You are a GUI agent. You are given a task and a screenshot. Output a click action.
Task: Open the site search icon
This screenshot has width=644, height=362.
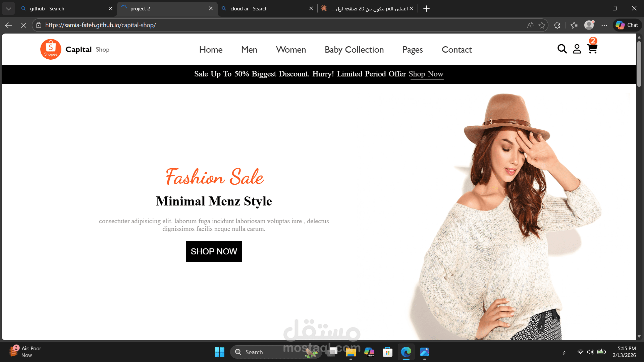562,49
